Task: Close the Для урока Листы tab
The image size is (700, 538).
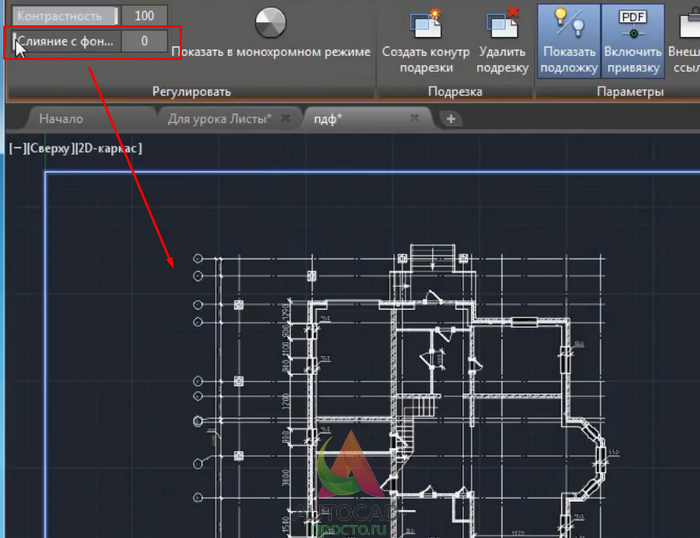Action: (286, 118)
